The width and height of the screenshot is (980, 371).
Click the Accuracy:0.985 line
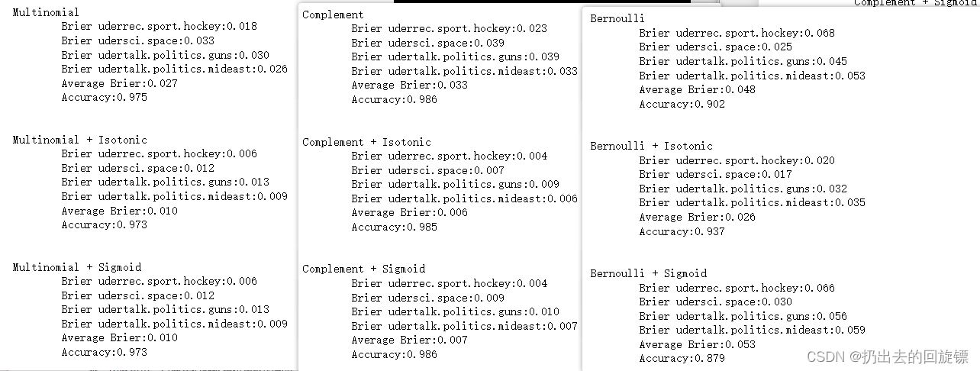pos(395,227)
